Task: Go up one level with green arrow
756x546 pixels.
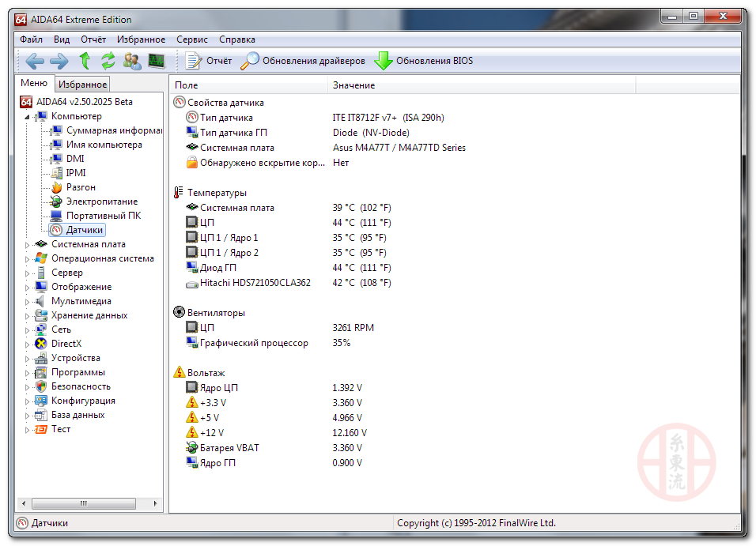Action: (x=85, y=61)
